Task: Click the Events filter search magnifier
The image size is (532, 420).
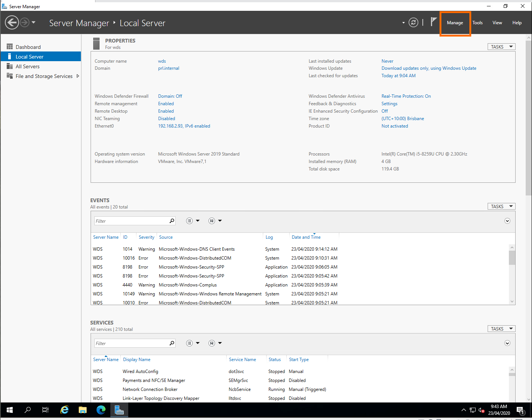Action: tap(172, 221)
